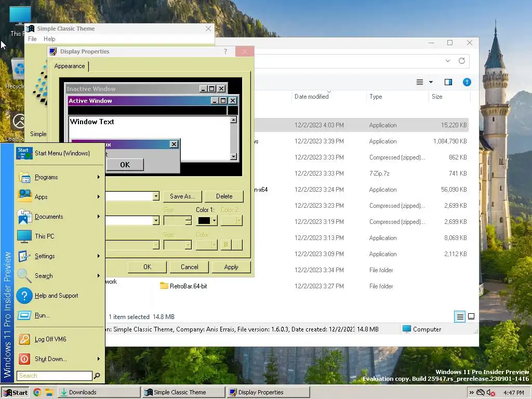Click the cloud sync tray icon
The image size is (532, 399).
480,393
